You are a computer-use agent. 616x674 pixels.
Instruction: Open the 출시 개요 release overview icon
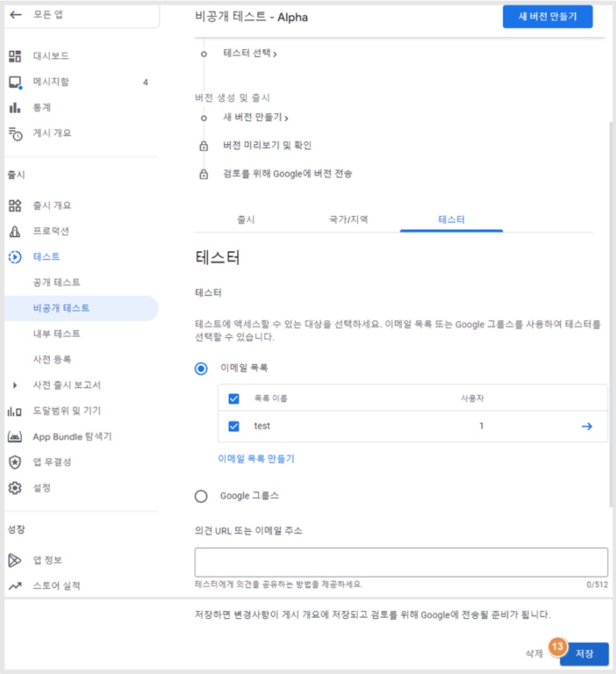15,205
